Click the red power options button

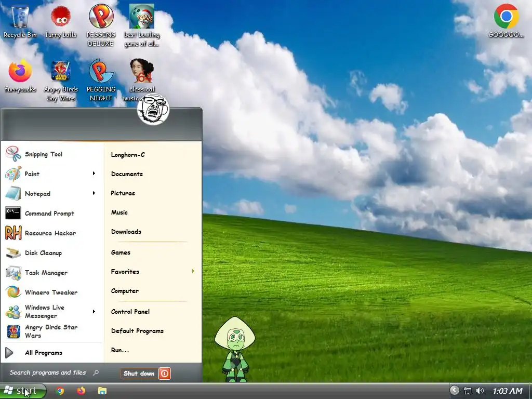pyautogui.click(x=165, y=374)
